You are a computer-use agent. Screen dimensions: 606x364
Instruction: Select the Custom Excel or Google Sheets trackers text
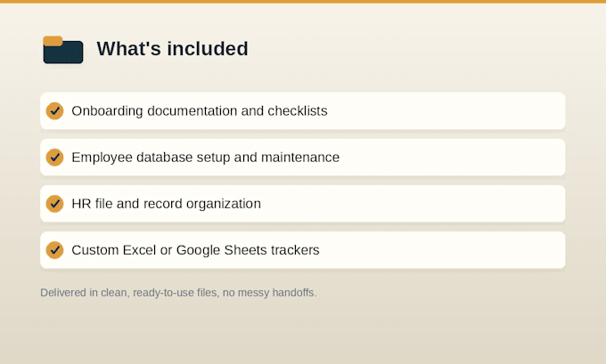click(195, 250)
